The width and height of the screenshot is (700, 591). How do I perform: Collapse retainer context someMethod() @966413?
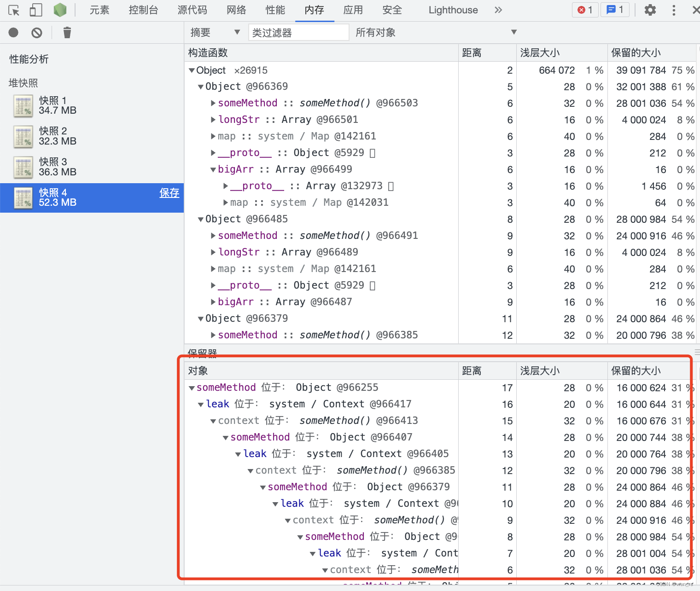(213, 421)
